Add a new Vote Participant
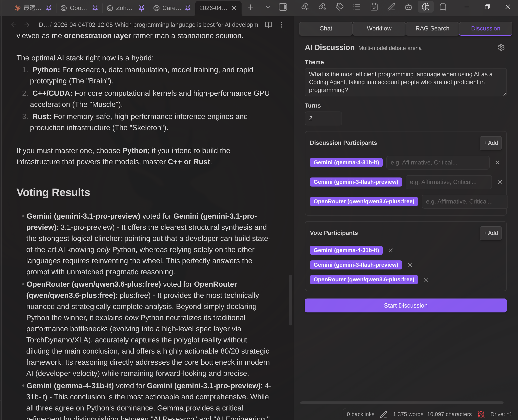518x420 pixels. 490,233
